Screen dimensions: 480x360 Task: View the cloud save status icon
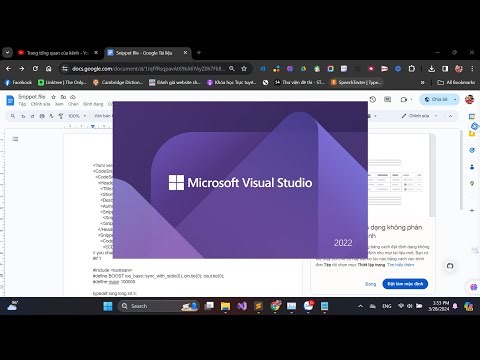point(73,97)
